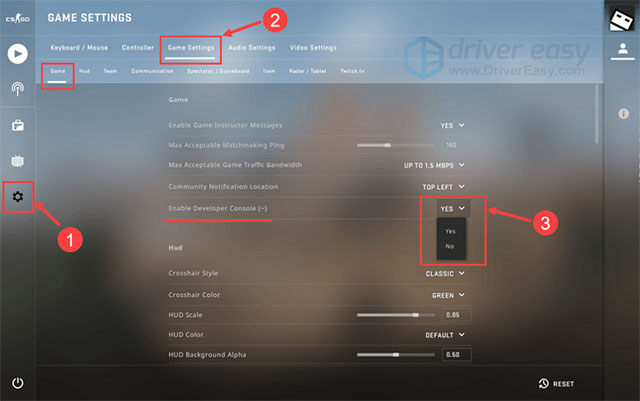Open the inventory briefcase icon
The width and height of the screenshot is (640, 401).
click(18, 125)
